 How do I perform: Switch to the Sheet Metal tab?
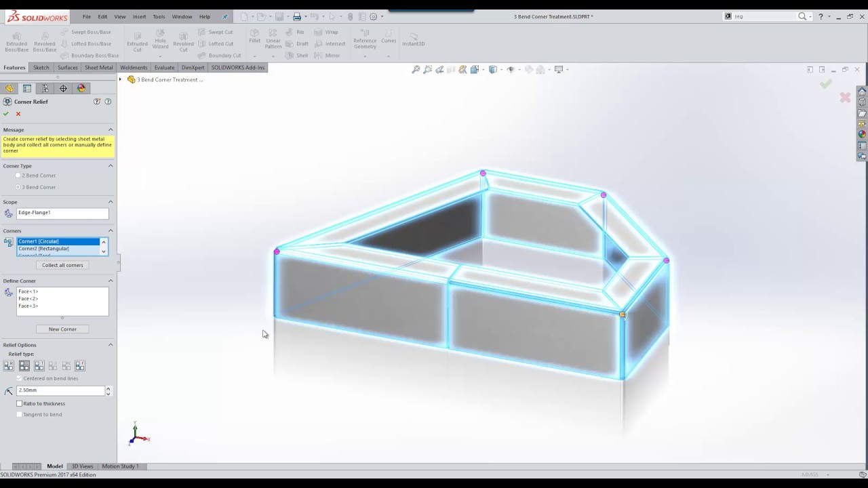tap(98, 68)
